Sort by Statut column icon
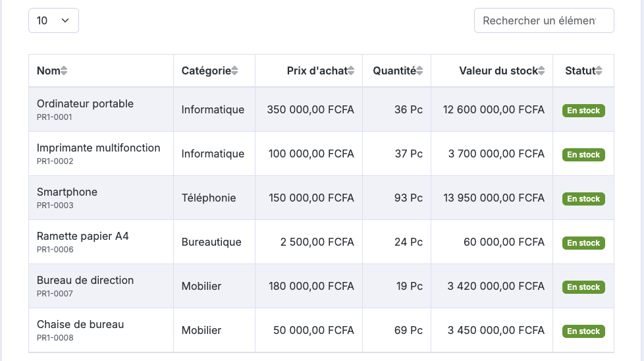The width and height of the screenshot is (644, 361). (599, 70)
